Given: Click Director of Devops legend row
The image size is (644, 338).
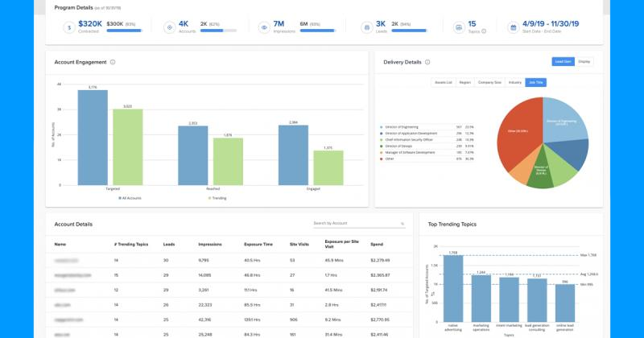Looking at the screenshot, I should pyautogui.click(x=427, y=146).
